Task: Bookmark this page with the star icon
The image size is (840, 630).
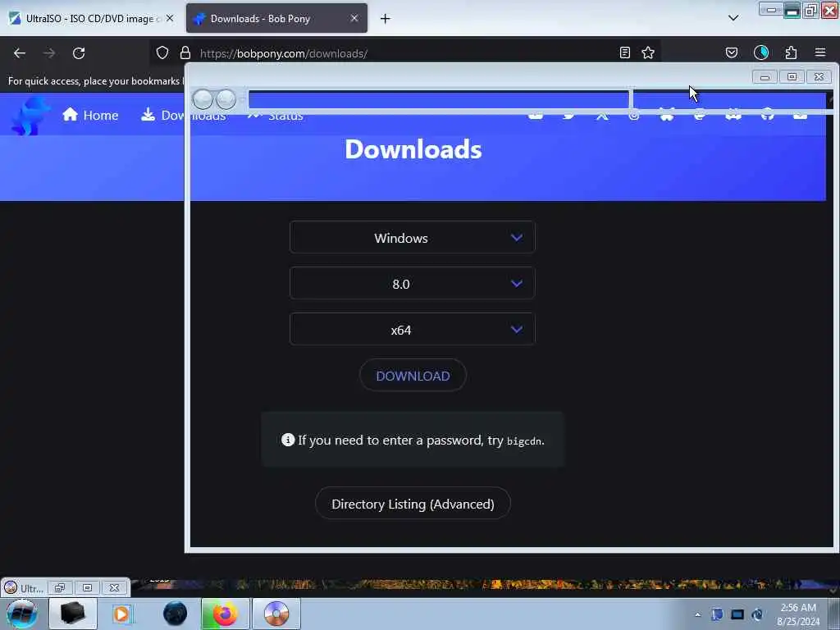Action: pos(648,52)
